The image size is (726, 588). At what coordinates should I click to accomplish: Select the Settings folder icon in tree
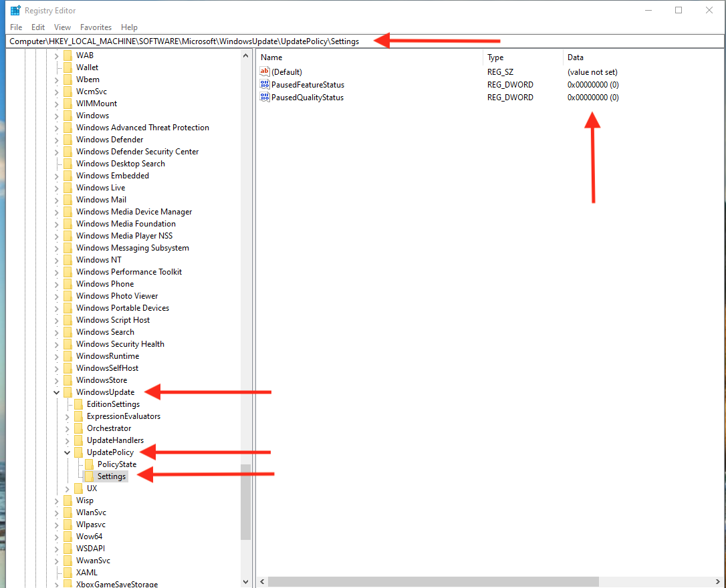pos(89,476)
